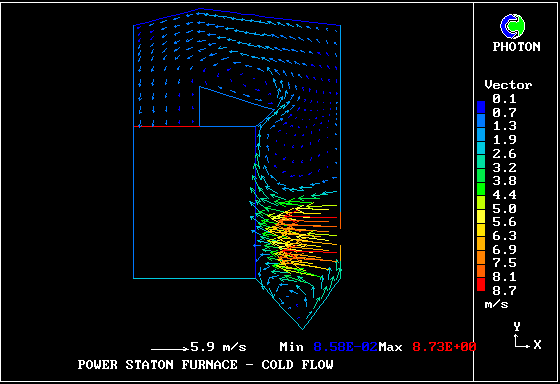Click the red outlet line in furnace

pyautogui.click(x=166, y=126)
